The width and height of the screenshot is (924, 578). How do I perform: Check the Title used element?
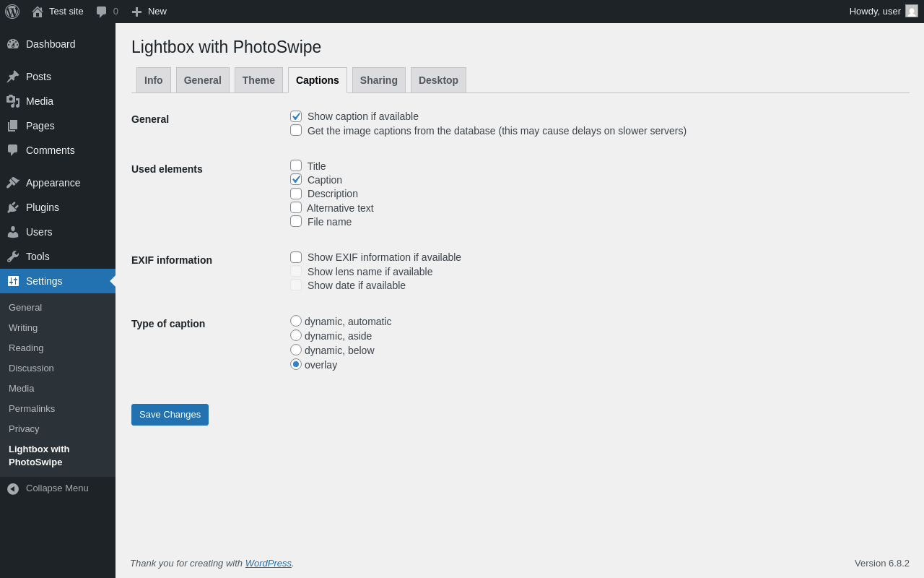(296, 165)
